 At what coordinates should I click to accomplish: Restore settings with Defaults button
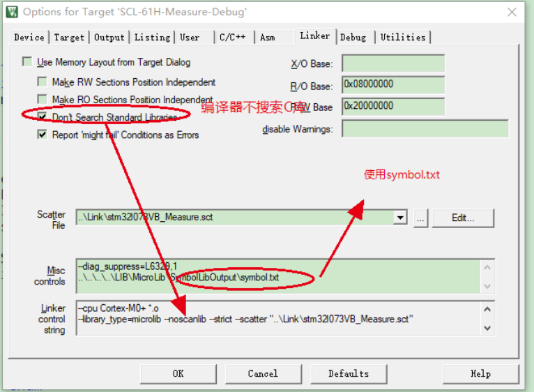tap(349, 374)
